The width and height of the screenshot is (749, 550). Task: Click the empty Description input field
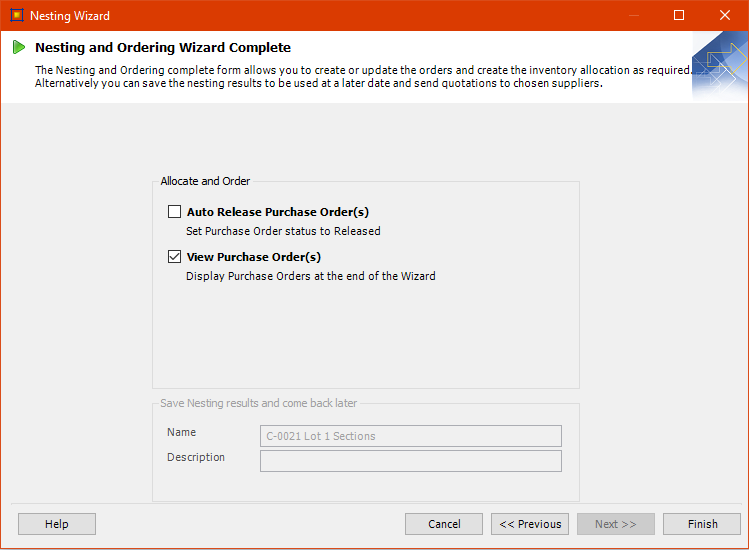tap(410, 461)
